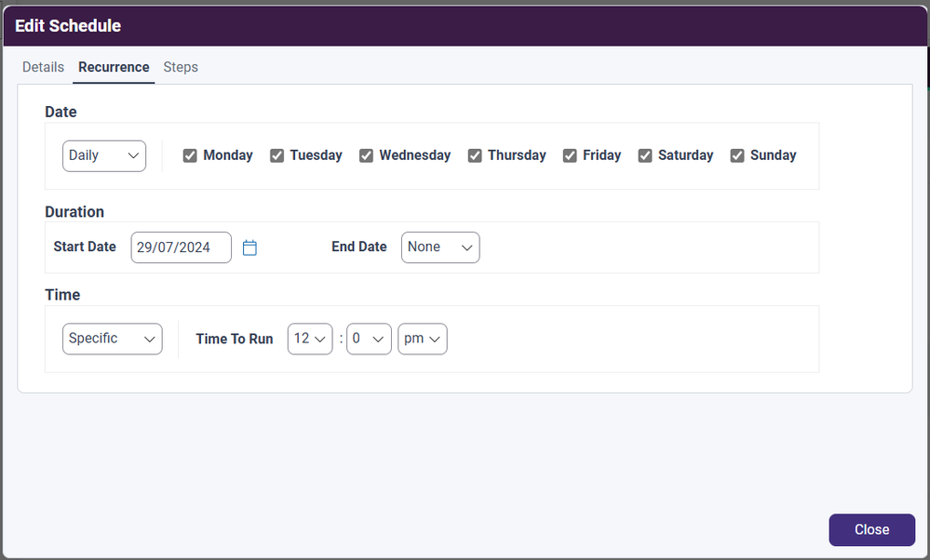The width and height of the screenshot is (930, 560).
Task: Disable the Saturday checkbox
Action: click(x=645, y=156)
